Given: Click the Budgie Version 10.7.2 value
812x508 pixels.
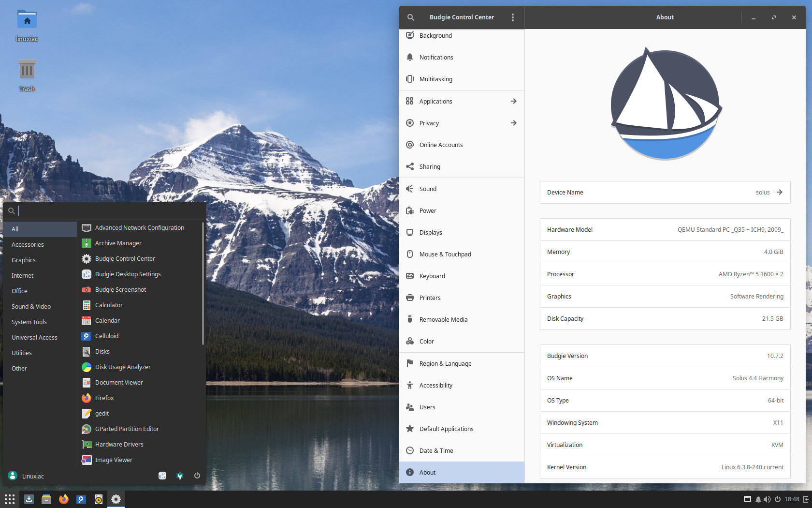Looking at the screenshot, I should point(775,356).
